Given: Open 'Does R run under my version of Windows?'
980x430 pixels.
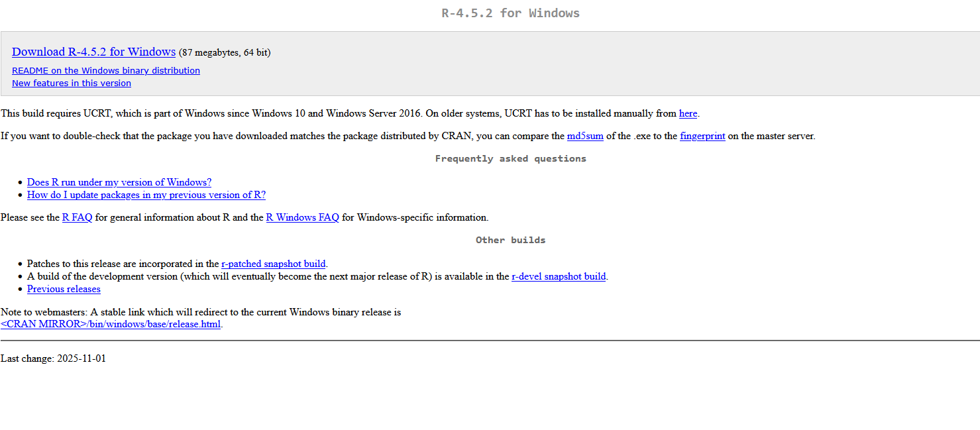Looking at the screenshot, I should 119,182.
